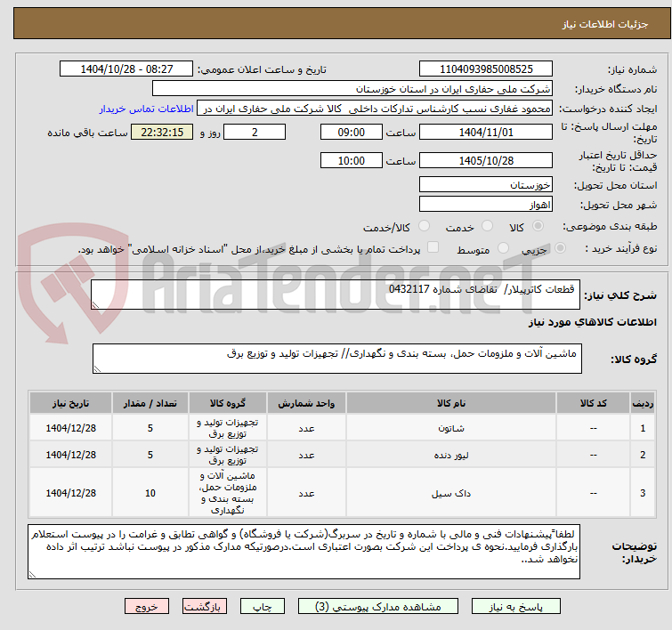Click resize handle of شرح کلی نیاز box
This screenshot has width=672, height=630.
pos(95,305)
